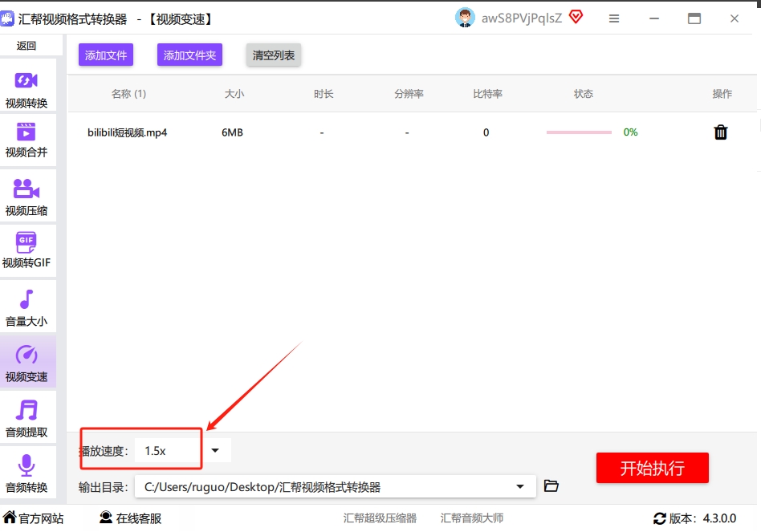Click the username awS8PVjPqlsZ

(522, 18)
